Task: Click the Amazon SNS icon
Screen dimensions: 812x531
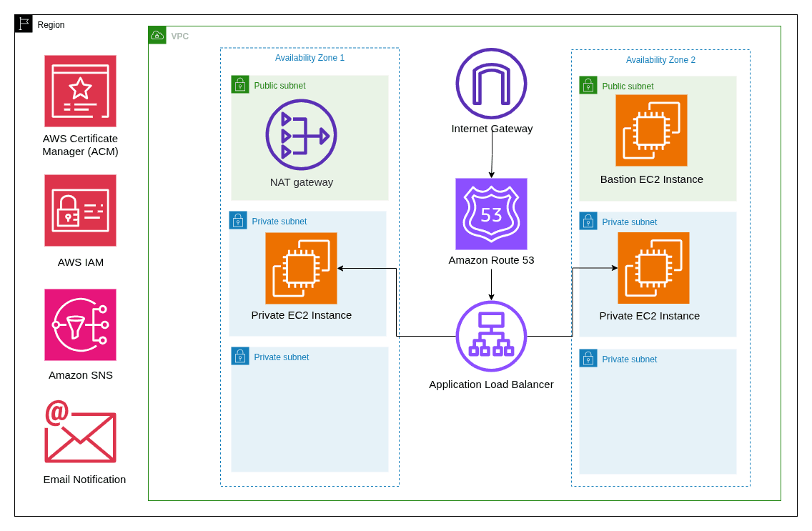Action: 80,325
